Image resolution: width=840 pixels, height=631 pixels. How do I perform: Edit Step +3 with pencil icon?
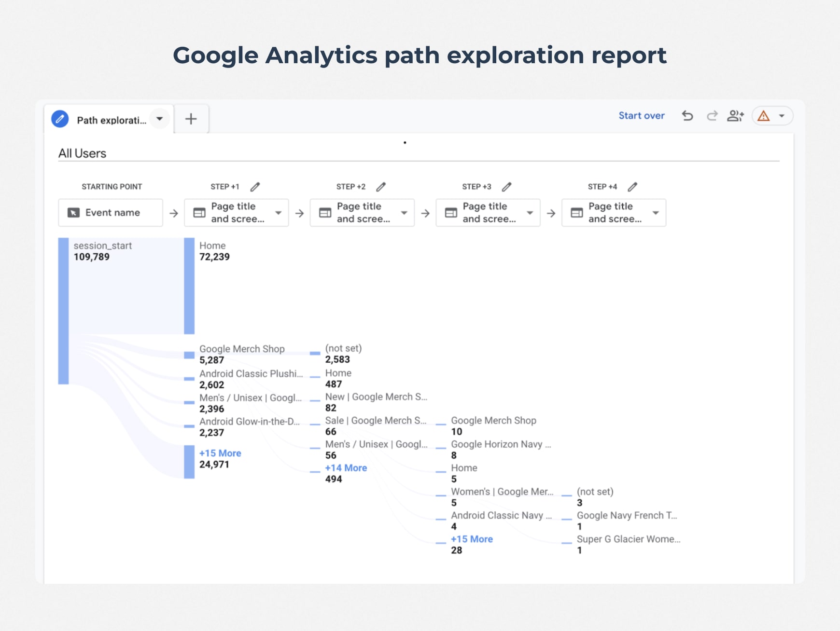pos(506,187)
